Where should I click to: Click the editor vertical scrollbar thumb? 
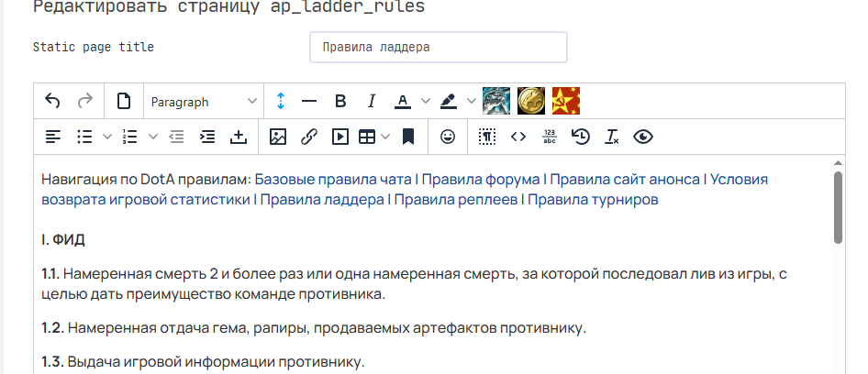pos(838,207)
